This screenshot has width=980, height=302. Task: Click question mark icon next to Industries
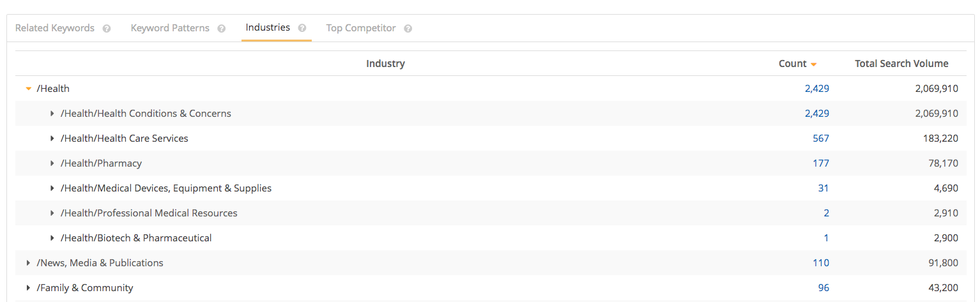pyautogui.click(x=302, y=28)
